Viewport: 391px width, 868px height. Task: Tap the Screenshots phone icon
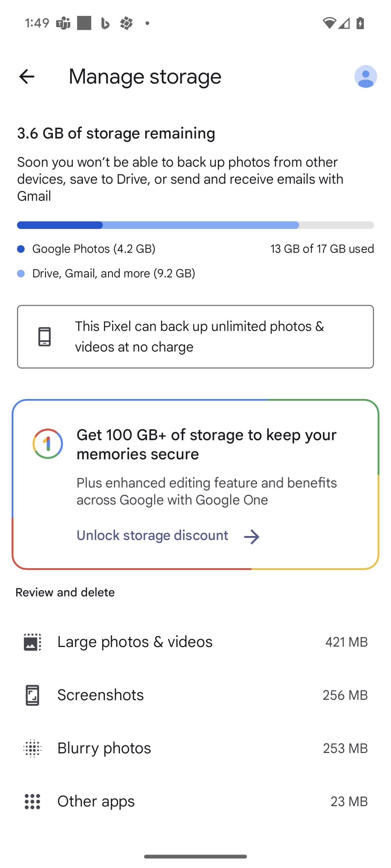(33, 695)
